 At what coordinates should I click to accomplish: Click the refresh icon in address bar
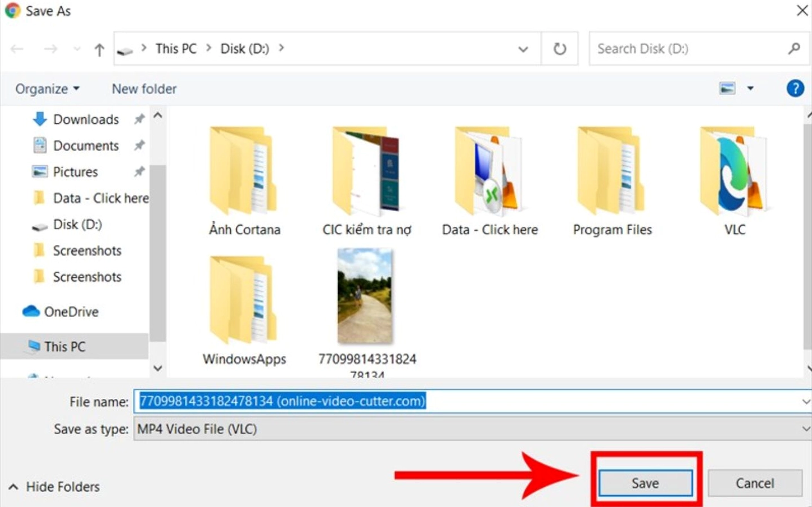tap(559, 49)
